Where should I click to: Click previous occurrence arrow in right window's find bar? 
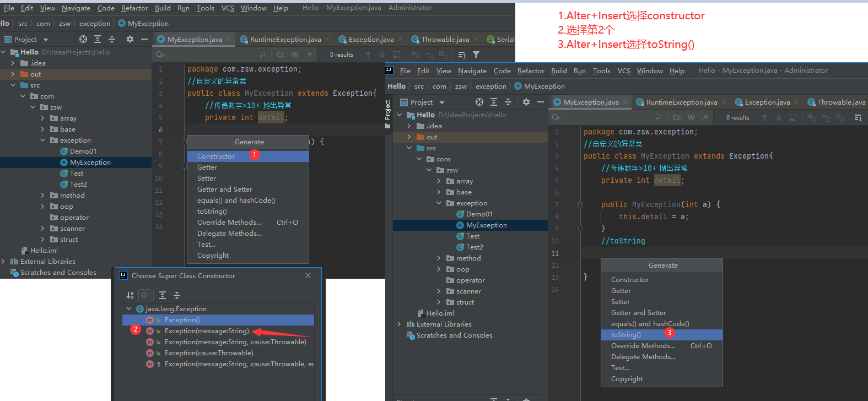[x=764, y=117]
